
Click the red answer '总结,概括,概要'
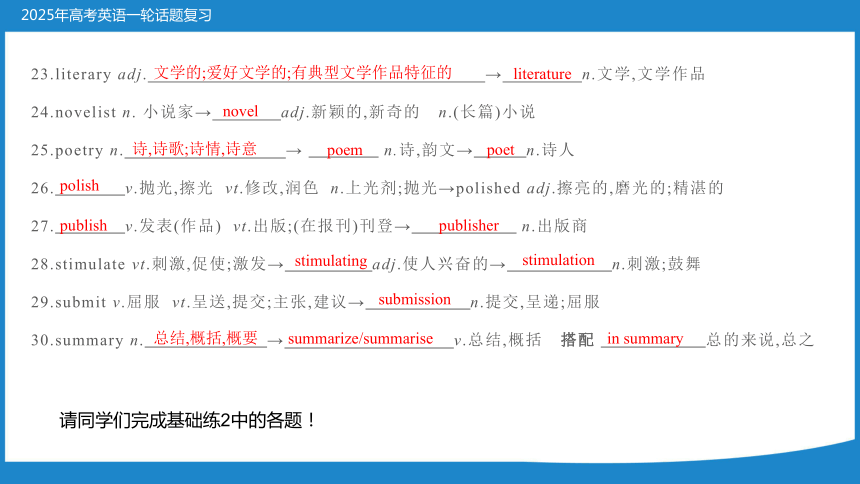pyautogui.click(x=206, y=338)
